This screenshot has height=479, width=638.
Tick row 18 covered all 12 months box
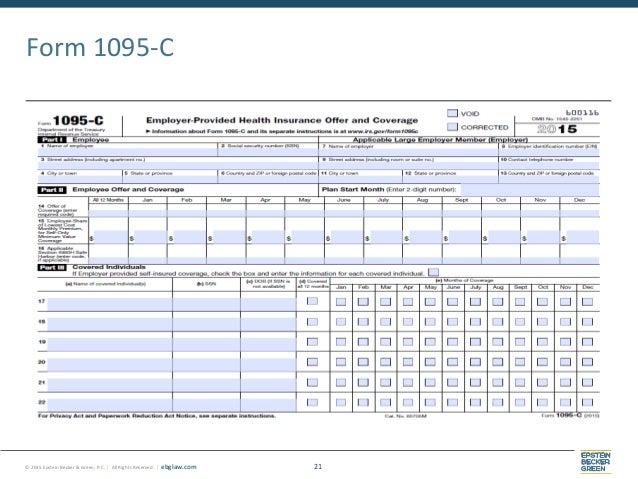click(x=312, y=322)
